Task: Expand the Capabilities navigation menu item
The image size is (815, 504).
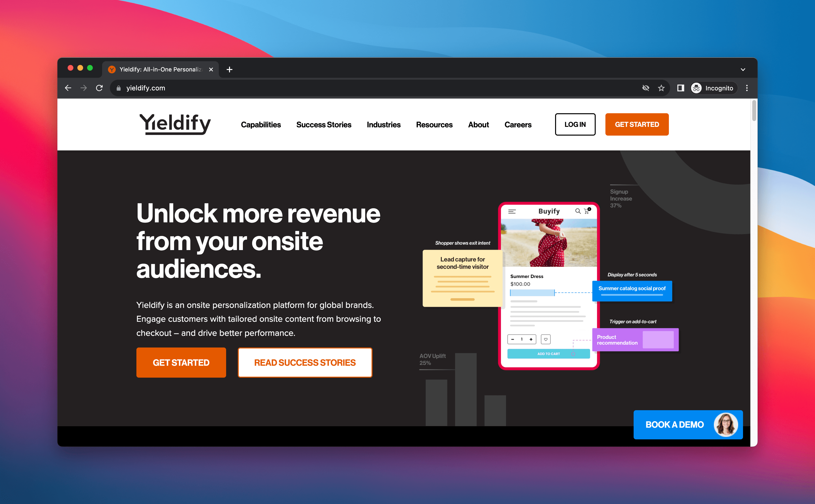Action: click(260, 124)
